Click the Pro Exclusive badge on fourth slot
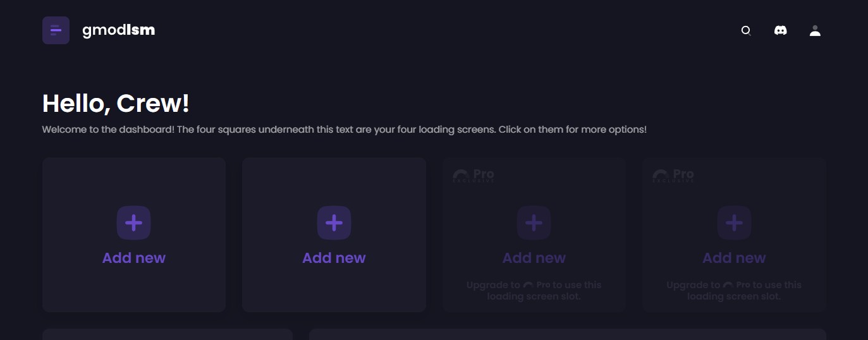Viewport: 868px width, 340px height. (x=673, y=175)
